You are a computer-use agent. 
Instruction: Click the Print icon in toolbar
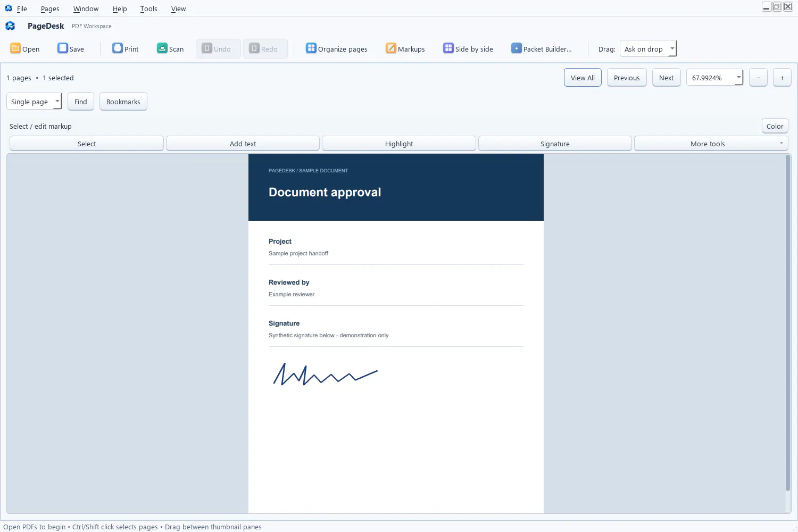(118, 48)
